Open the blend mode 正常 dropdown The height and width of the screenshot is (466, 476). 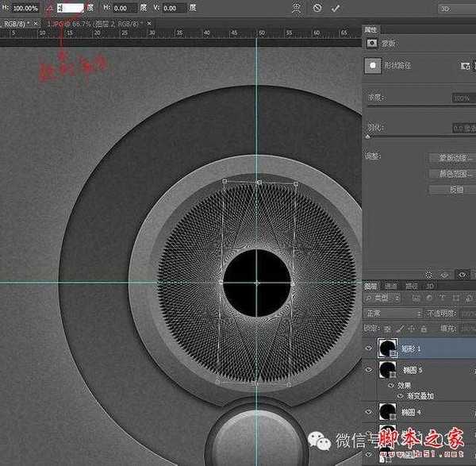click(x=394, y=314)
